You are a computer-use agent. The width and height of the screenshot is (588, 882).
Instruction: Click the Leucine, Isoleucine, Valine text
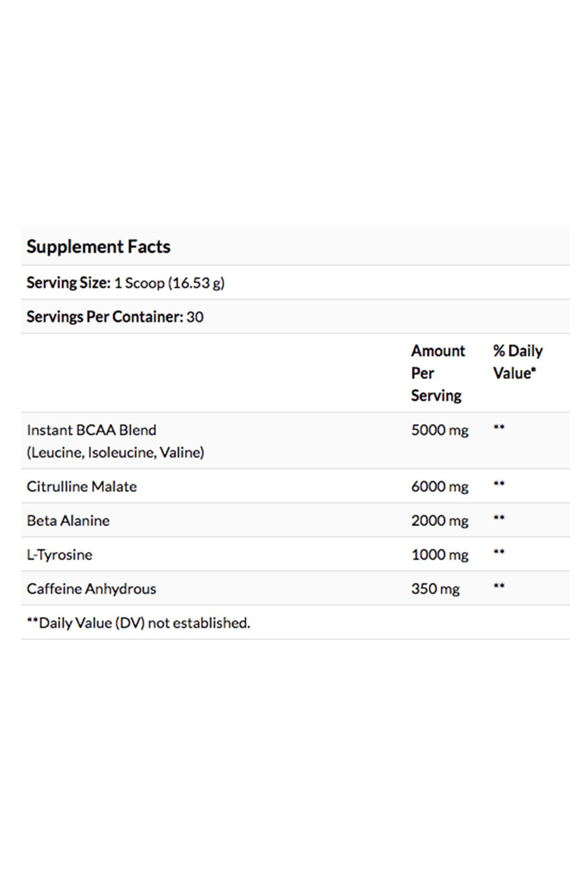pos(115,452)
